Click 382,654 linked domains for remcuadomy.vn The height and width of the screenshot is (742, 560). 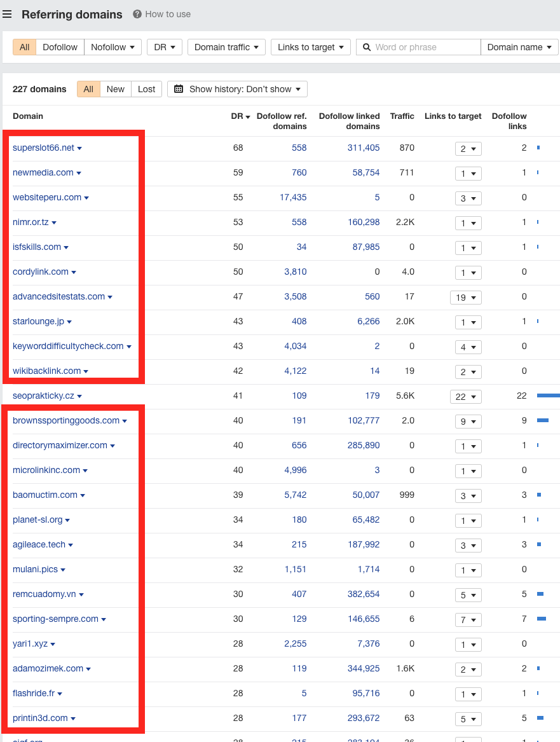coord(363,594)
